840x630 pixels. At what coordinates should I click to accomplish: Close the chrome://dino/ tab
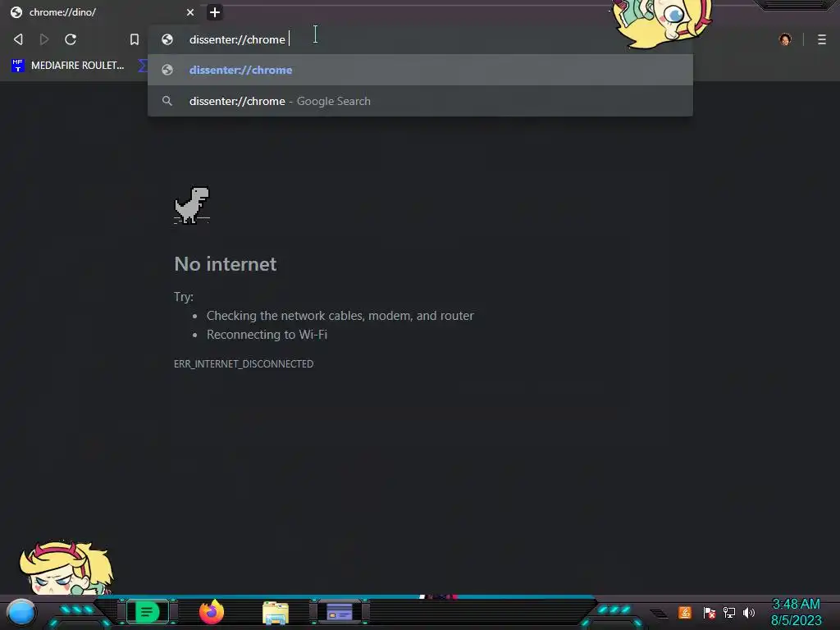pos(190,11)
